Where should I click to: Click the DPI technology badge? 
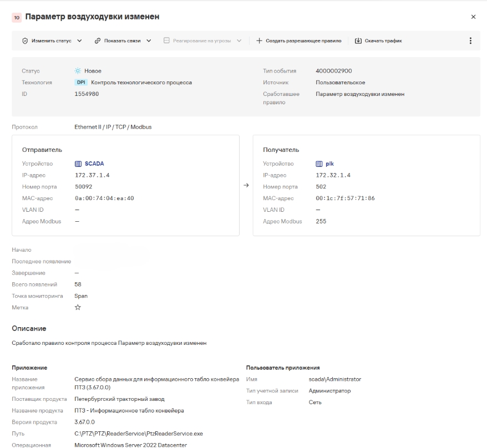pyautogui.click(x=81, y=82)
